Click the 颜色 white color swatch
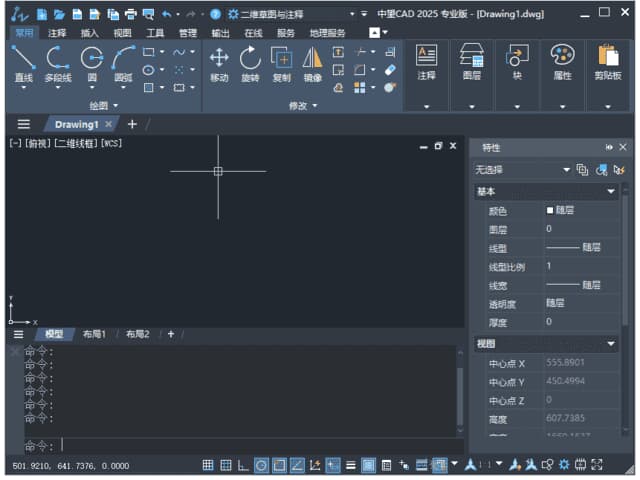This screenshot has height=480, width=640. click(549, 211)
